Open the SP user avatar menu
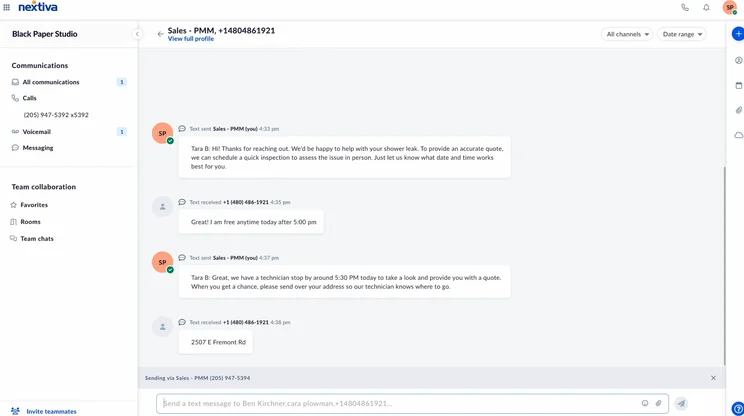The width and height of the screenshot is (744, 416). (730, 8)
